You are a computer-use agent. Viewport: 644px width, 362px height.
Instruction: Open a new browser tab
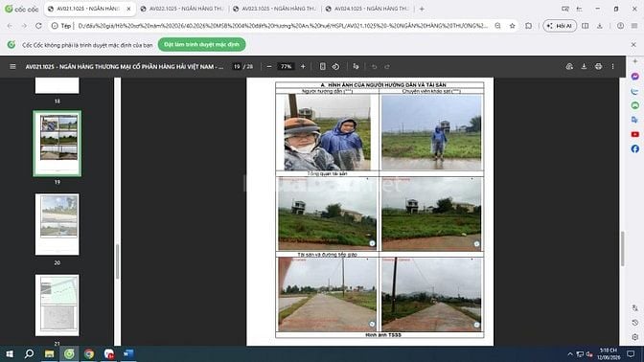point(422,9)
